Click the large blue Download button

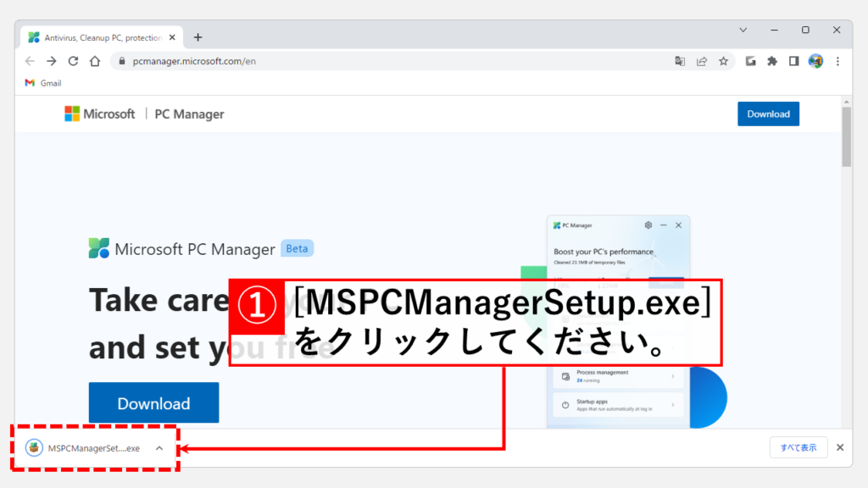(x=154, y=402)
